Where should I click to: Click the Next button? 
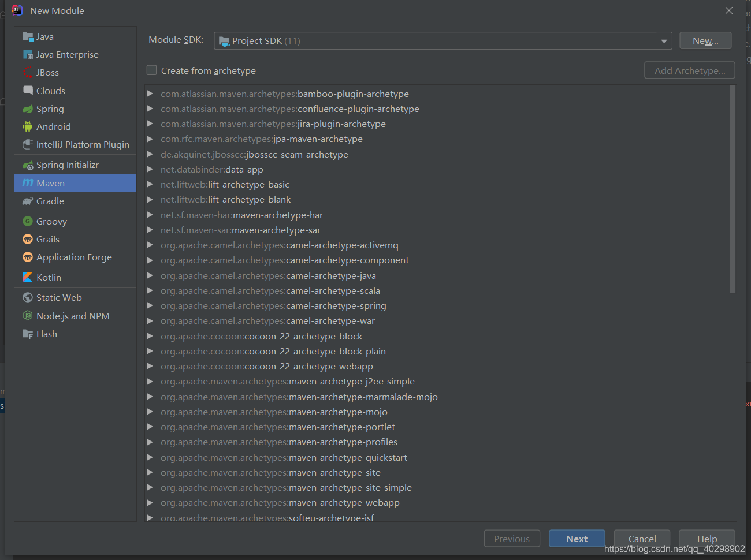point(577,539)
